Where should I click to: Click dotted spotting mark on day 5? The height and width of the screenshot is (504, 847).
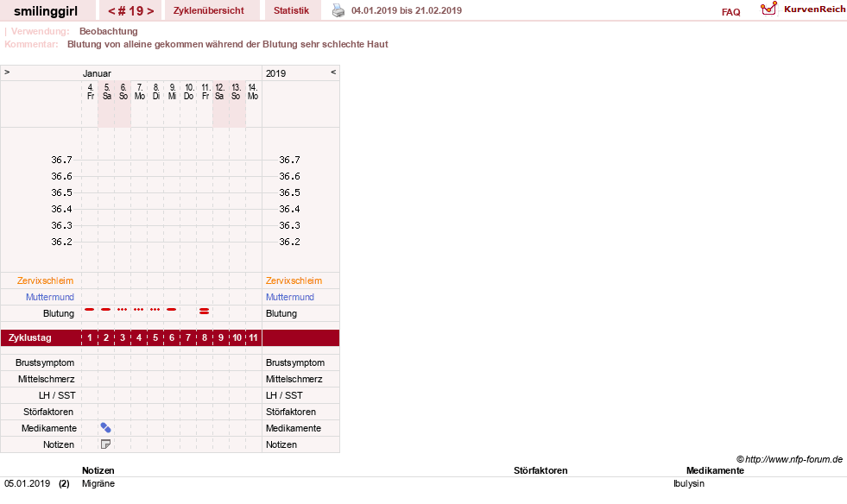[155, 310]
